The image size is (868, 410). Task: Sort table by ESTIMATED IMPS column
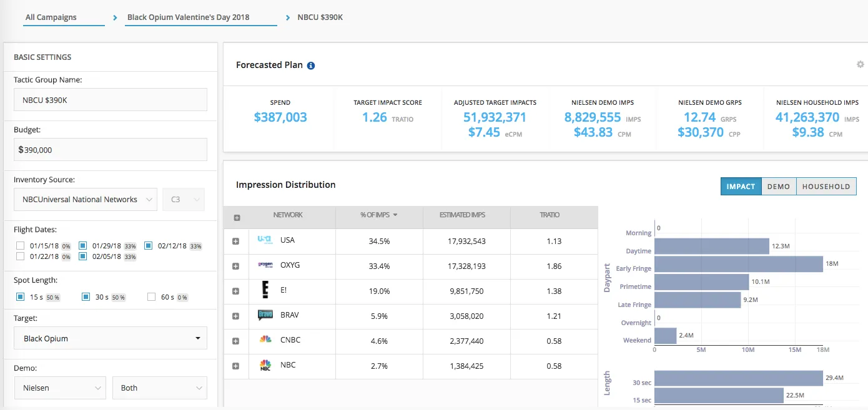tap(463, 215)
